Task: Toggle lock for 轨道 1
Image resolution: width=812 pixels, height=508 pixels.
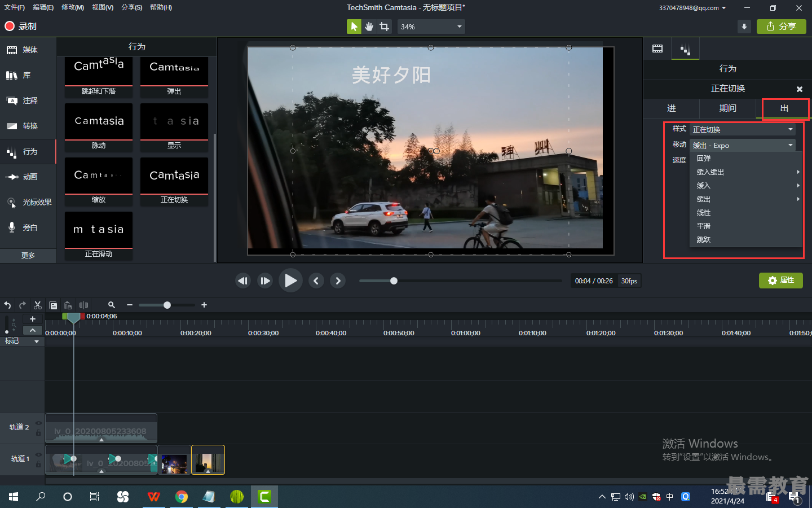Action: click(x=38, y=464)
